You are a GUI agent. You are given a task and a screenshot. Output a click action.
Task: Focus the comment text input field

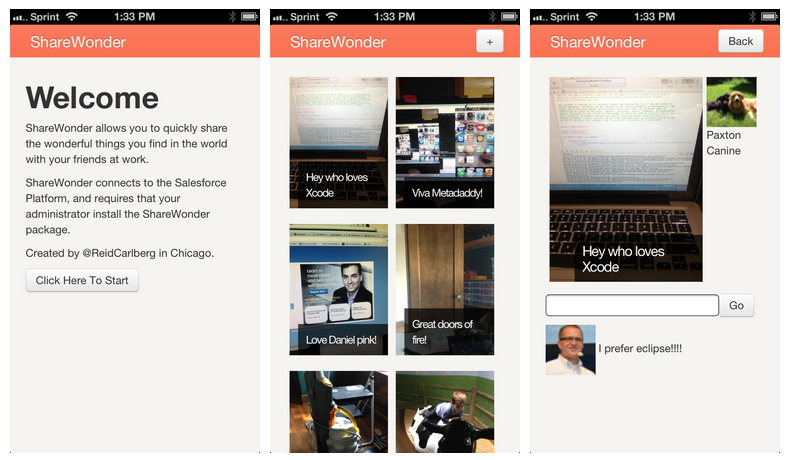tap(632, 305)
